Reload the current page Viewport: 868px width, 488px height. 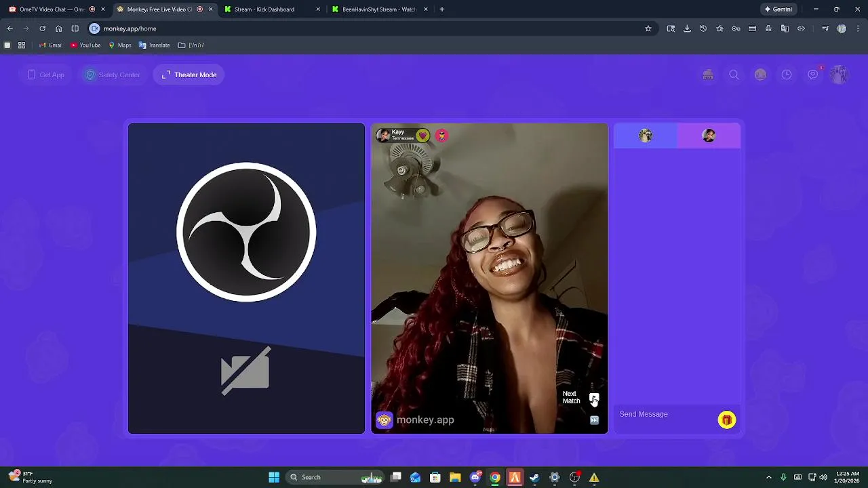pos(42,28)
